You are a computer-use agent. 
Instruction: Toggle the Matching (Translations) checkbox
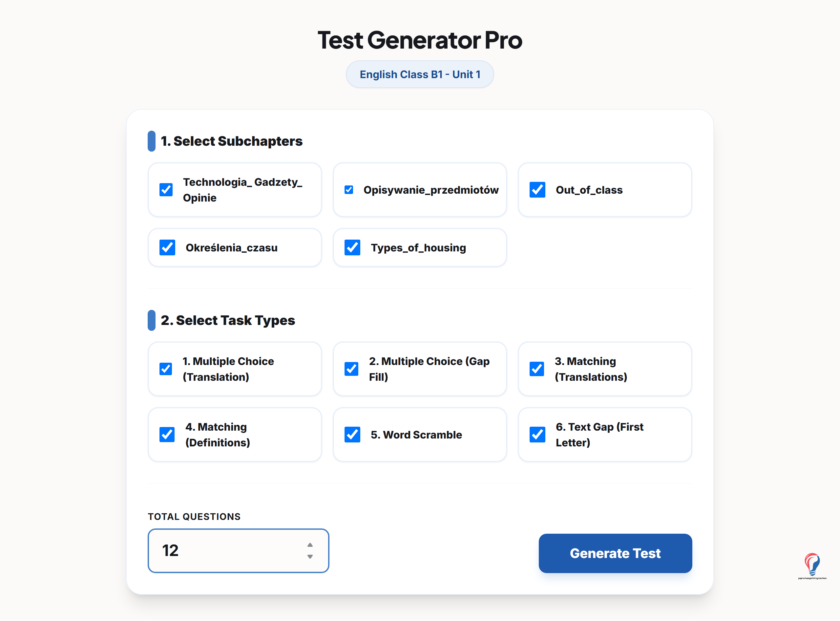(x=537, y=369)
